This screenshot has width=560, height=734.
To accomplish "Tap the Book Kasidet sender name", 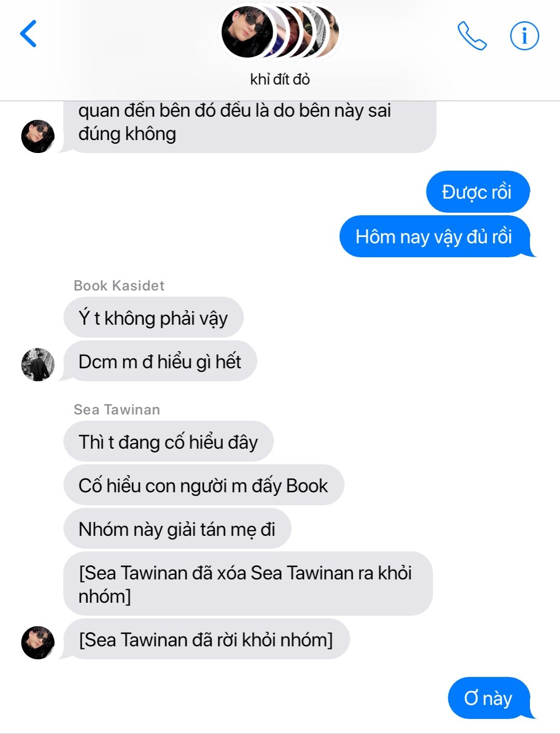I will click(x=119, y=285).
